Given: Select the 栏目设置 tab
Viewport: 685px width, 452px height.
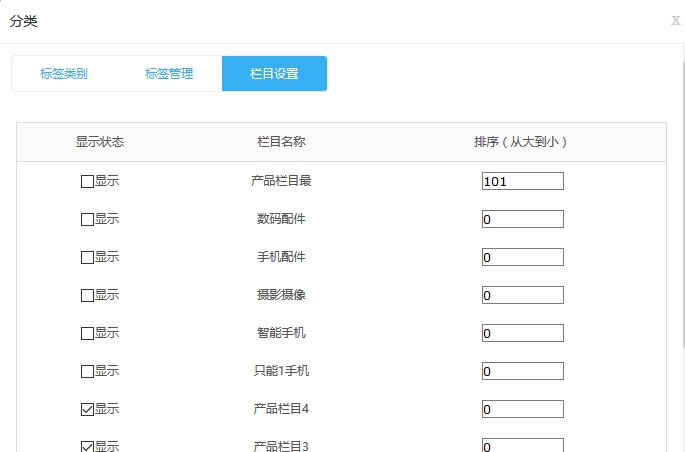Looking at the screenshot, I should (x=274, y=74).
